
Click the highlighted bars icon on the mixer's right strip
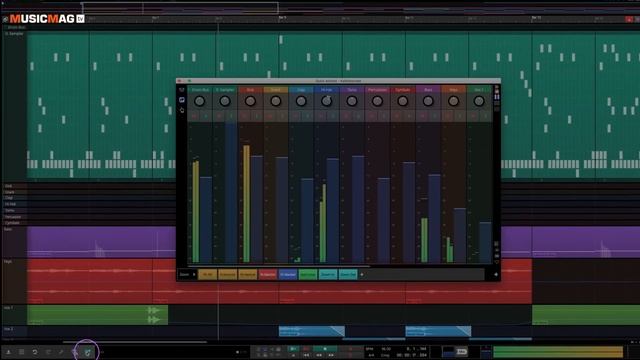pos(497,97)
